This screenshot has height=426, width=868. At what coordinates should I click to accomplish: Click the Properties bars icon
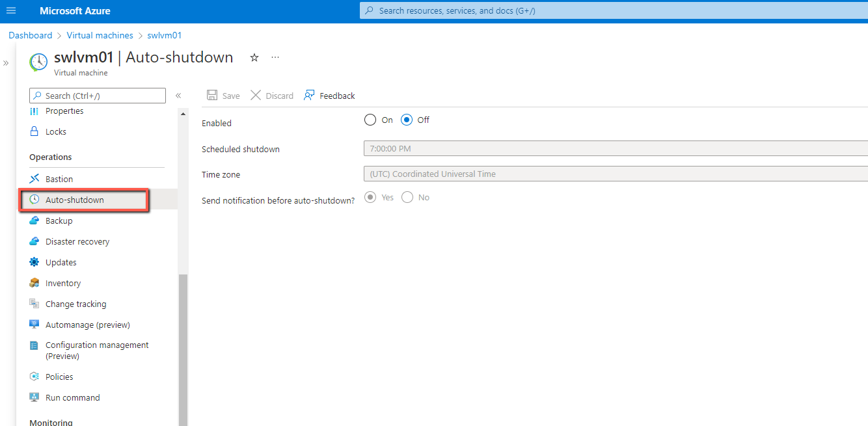pyautogui.click(x=34, y=111)
